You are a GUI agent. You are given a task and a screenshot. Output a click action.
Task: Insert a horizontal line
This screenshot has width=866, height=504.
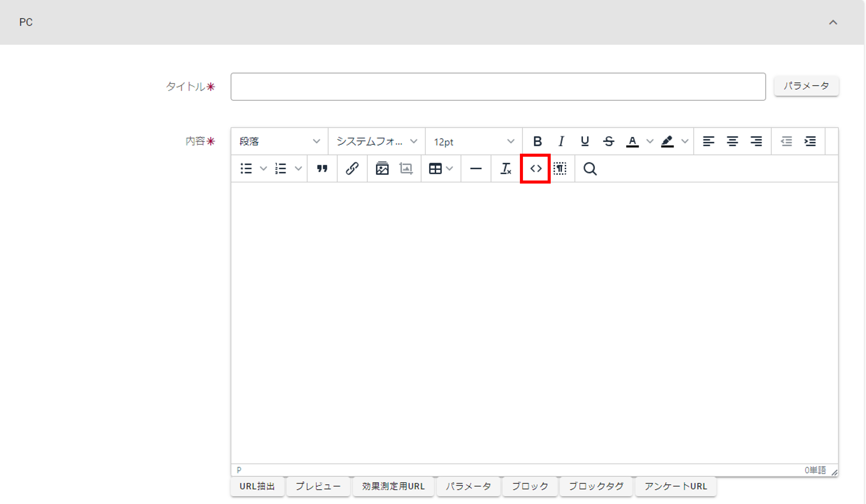pos(476,169)
